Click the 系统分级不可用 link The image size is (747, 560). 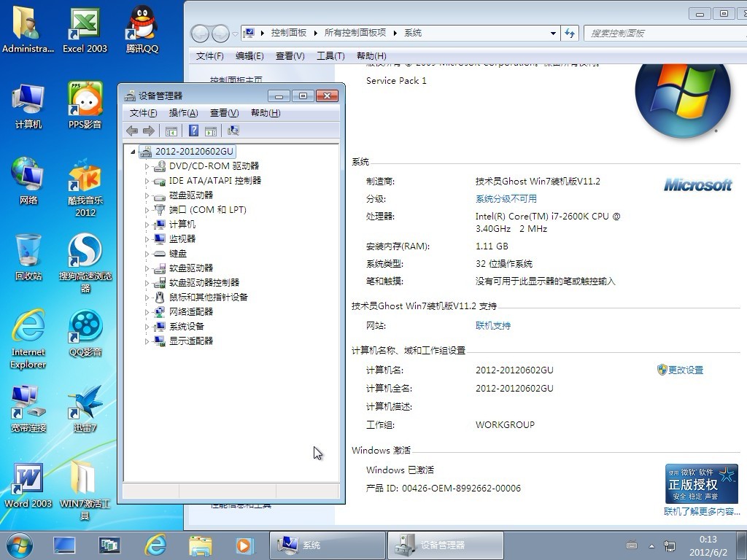[506, 198]
